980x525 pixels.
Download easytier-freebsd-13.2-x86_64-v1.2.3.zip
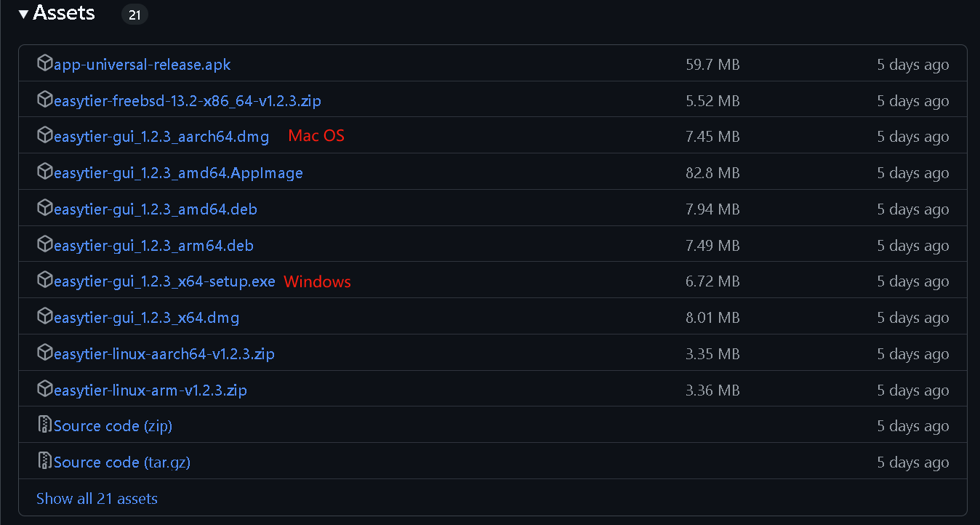point(188,101)
